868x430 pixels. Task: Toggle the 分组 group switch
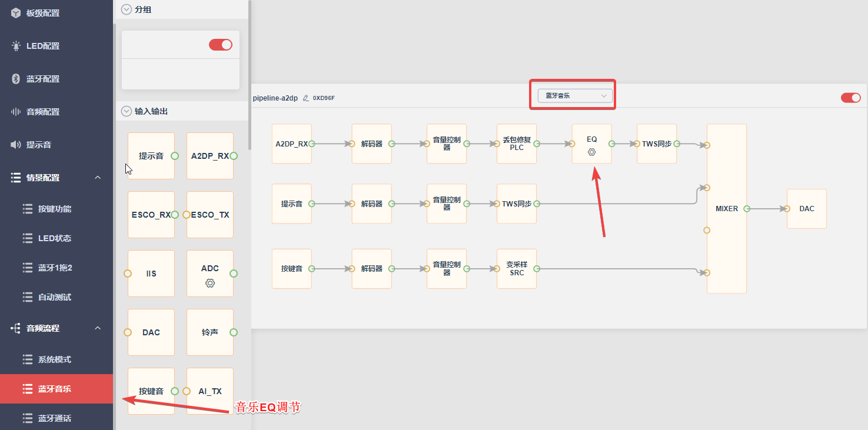pos(221,45)
